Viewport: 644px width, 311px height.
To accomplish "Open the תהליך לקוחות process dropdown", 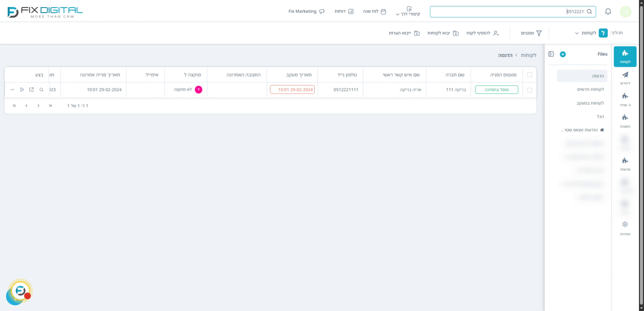I will pyautogui.click(x=586, y=33).
